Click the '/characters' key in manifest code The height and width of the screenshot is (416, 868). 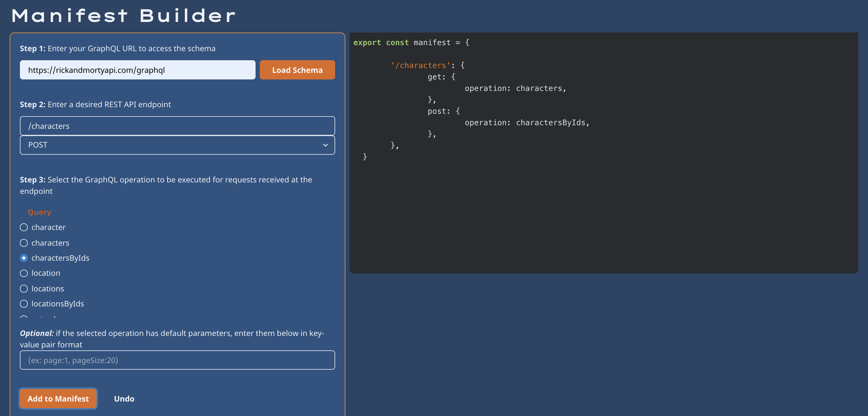tap(420, 65)
